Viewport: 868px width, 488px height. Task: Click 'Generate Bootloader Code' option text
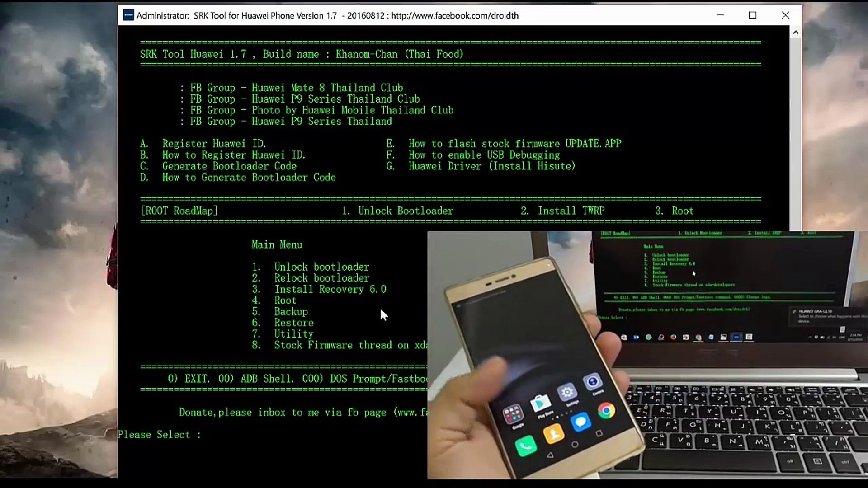coord(229,166)
